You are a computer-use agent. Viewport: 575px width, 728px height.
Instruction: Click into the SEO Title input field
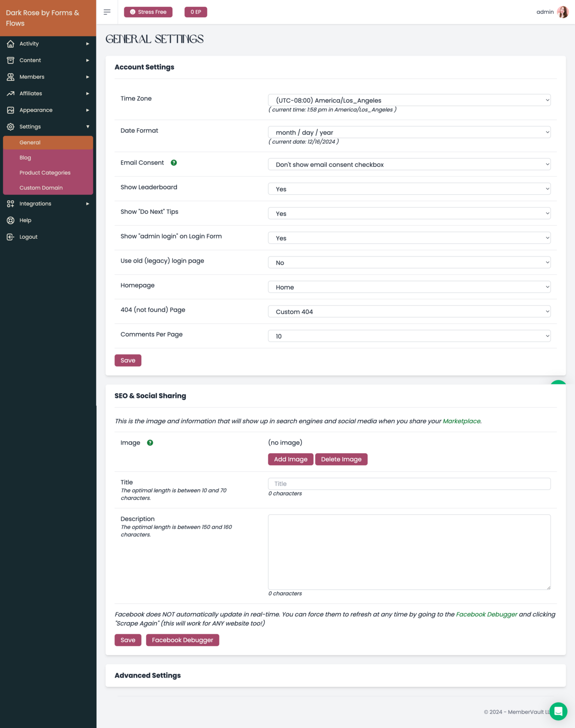pyautogui.click(x=409, y=484)
